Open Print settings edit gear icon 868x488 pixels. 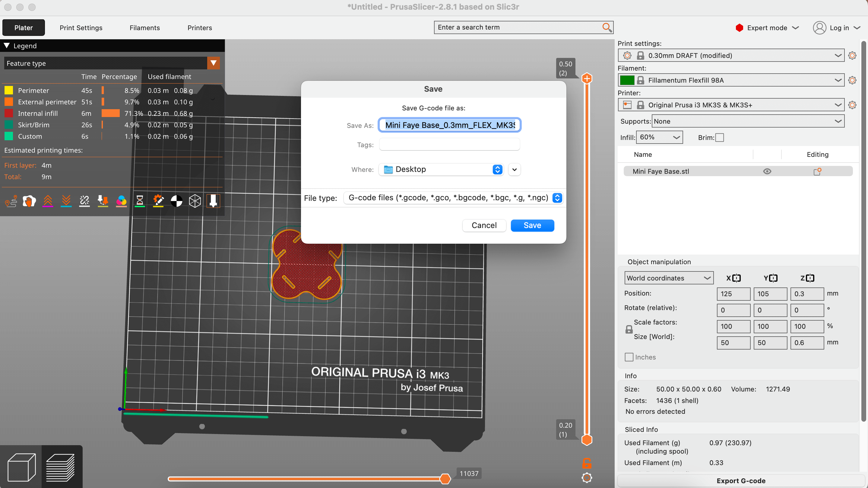[852, 55]
